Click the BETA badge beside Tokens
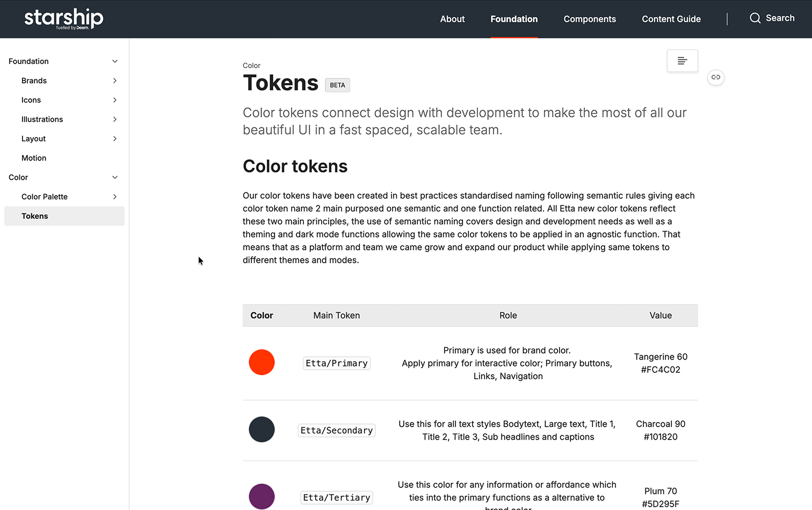 337,85
